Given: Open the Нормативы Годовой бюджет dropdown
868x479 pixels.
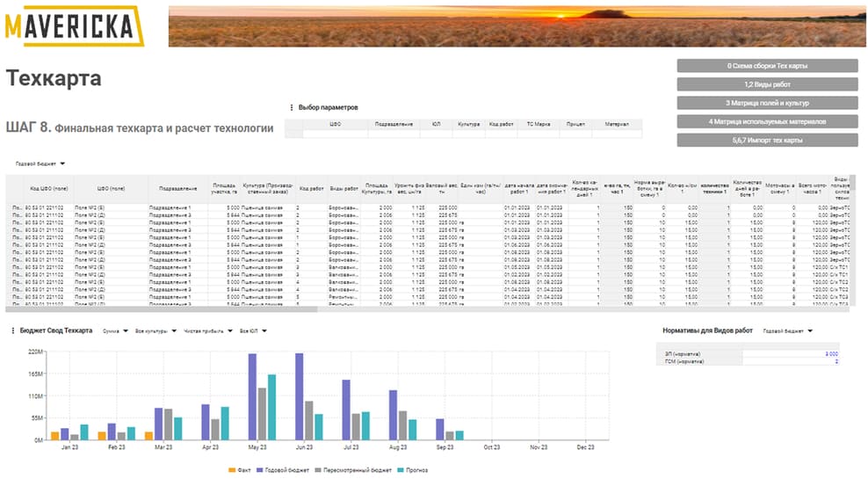Looking at the screenshot, I should (788, 331).
